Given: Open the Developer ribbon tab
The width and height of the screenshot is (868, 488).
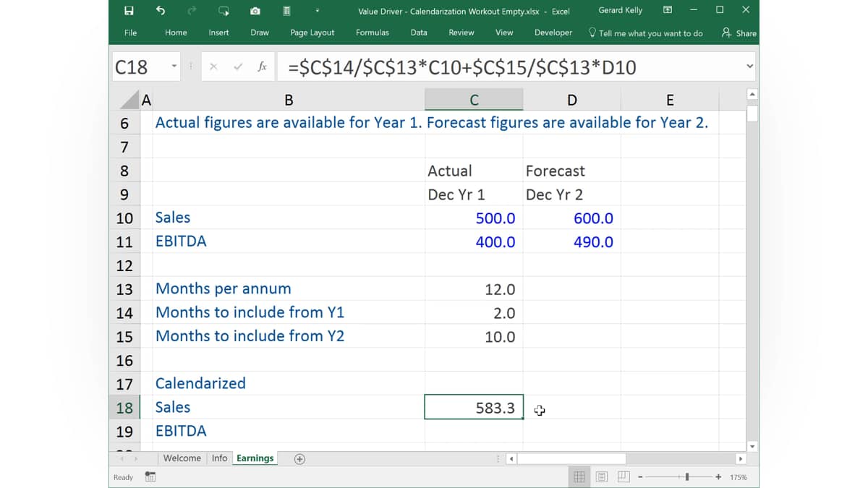Looking at the screenshot, I should click(553, 33).
